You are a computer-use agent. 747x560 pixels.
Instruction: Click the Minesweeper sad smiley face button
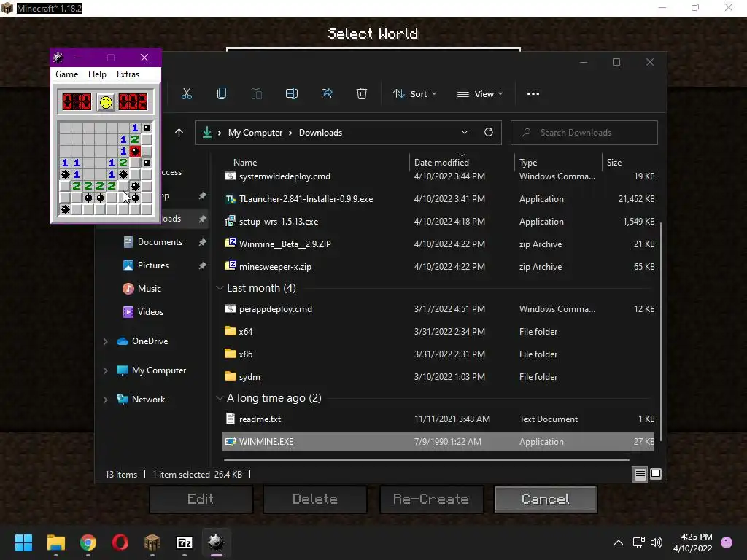(106, 102)
